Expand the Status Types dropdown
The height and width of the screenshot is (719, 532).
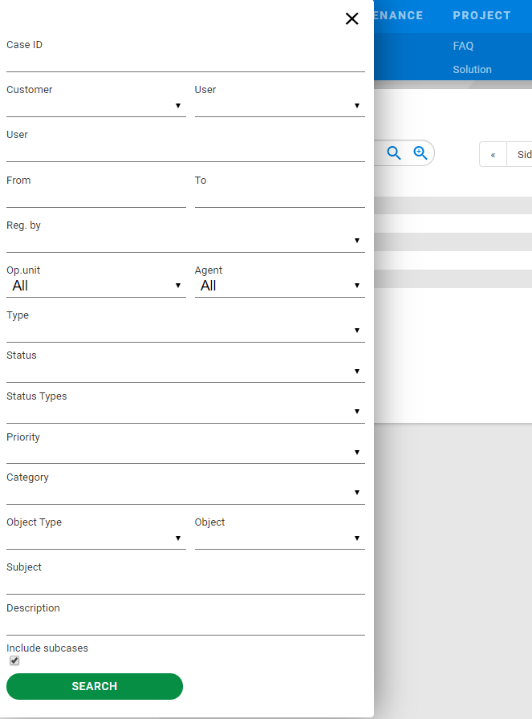click(185, 412)
